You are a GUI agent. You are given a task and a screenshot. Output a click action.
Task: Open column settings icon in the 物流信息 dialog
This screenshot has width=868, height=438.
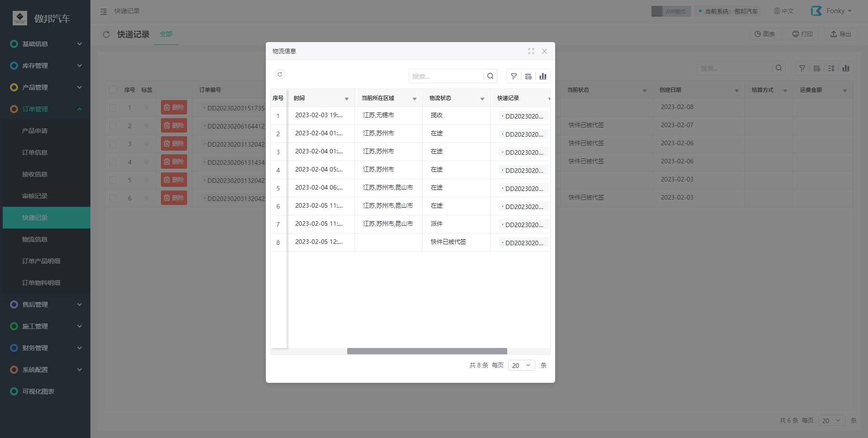pos(528,76)
